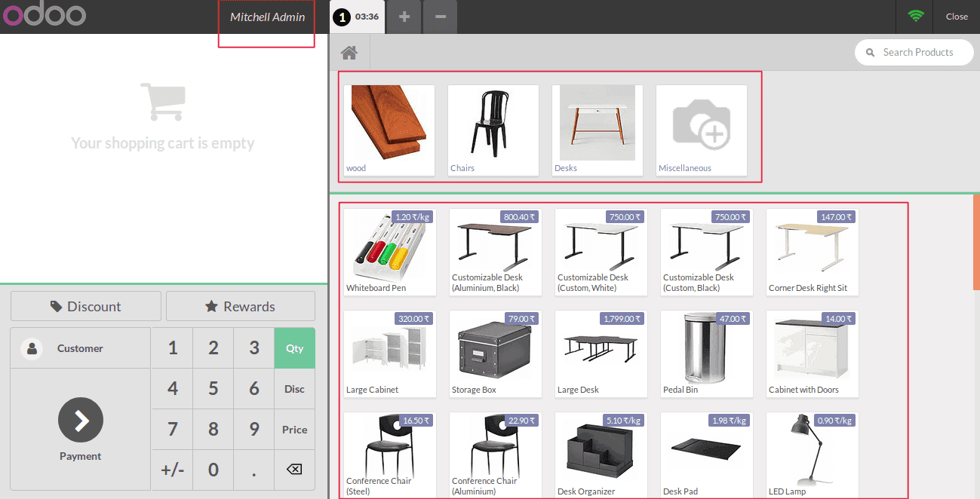980x499 pixels.
Task: Tap numpad key 4
Action: (173, 389)
